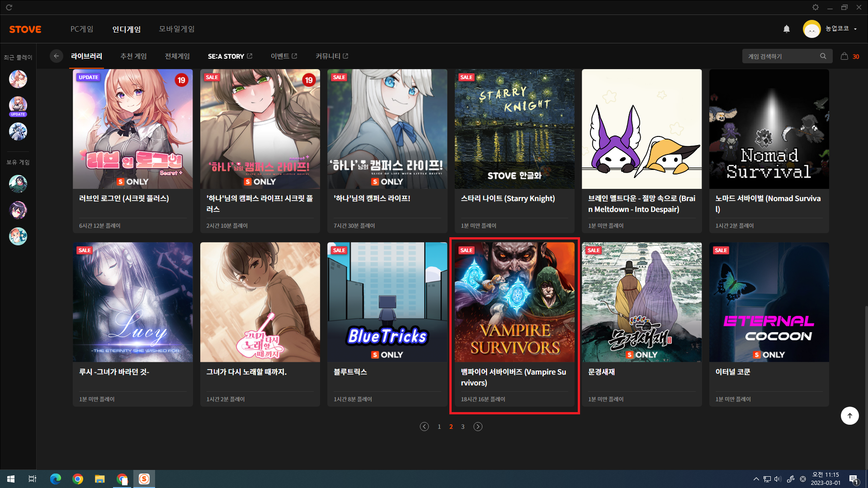Screen dimensions: 868x488
Task: Click the scroll-to-top arrow button
Action: 849,416
